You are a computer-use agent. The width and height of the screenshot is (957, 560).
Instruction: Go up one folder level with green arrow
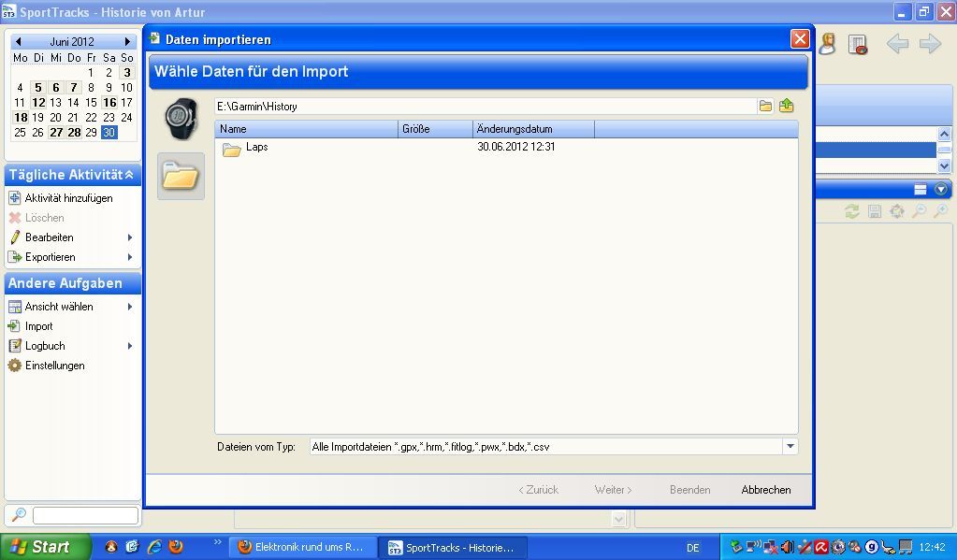[x=787, y=107]
